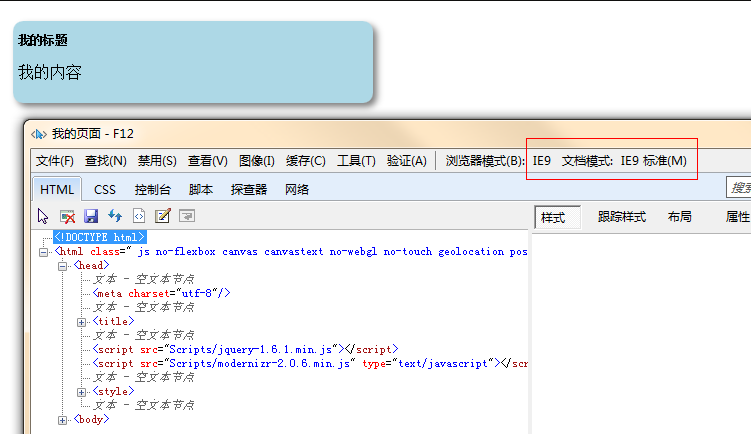
Task: Open the 浏览器模式(B): IE9 menu
Action: click(498, 161)
